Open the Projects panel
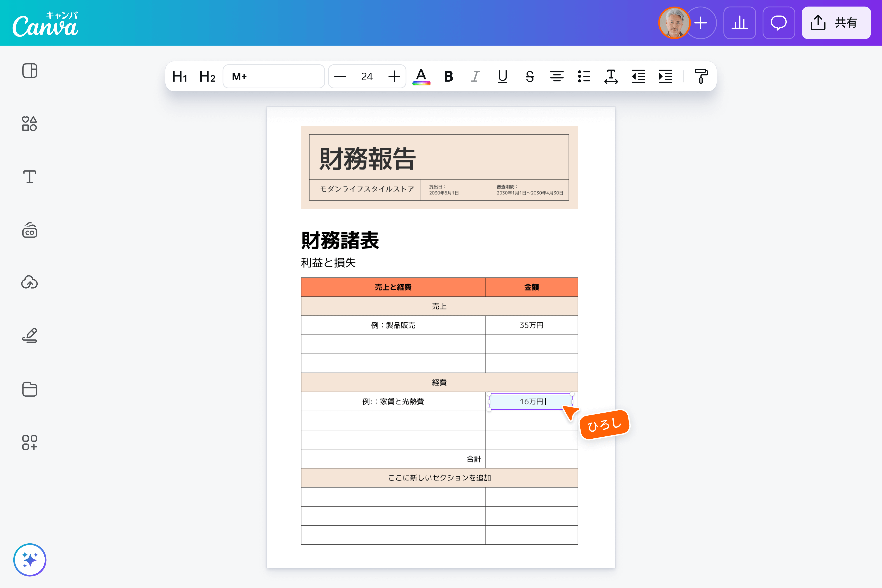The image size is (882, 588). point(30,389)
